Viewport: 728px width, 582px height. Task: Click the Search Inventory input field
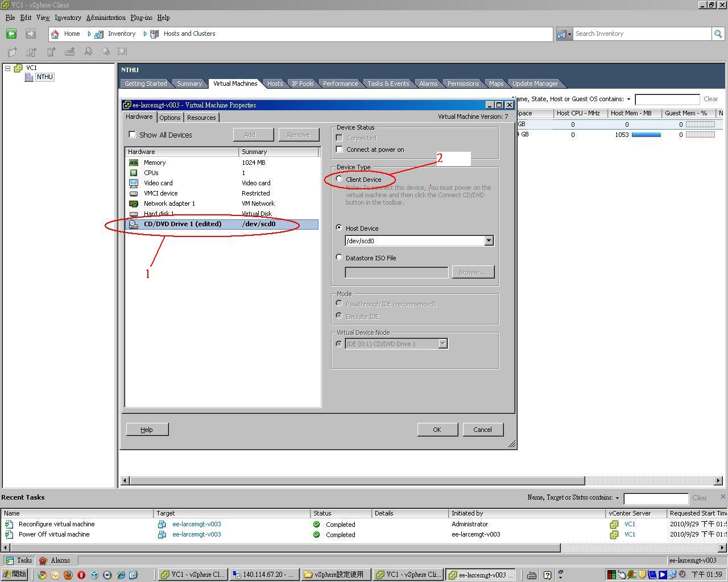pyautogui.click(x=642, y=34)
